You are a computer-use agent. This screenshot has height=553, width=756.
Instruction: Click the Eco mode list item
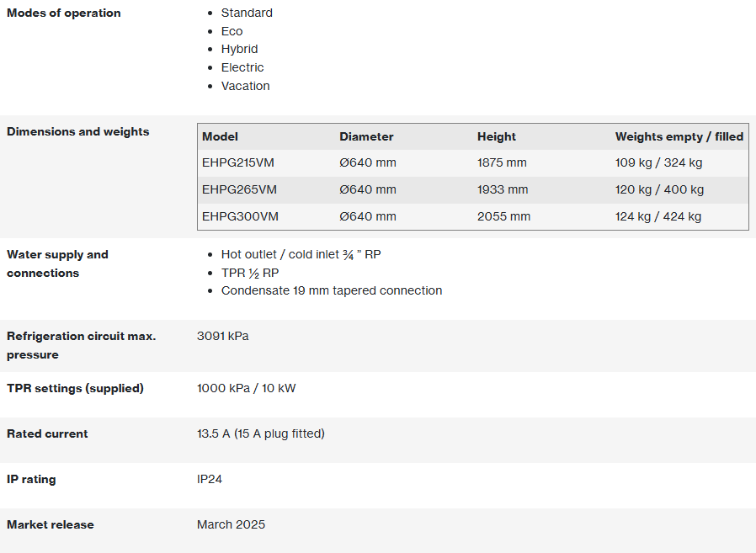[232, 31]
